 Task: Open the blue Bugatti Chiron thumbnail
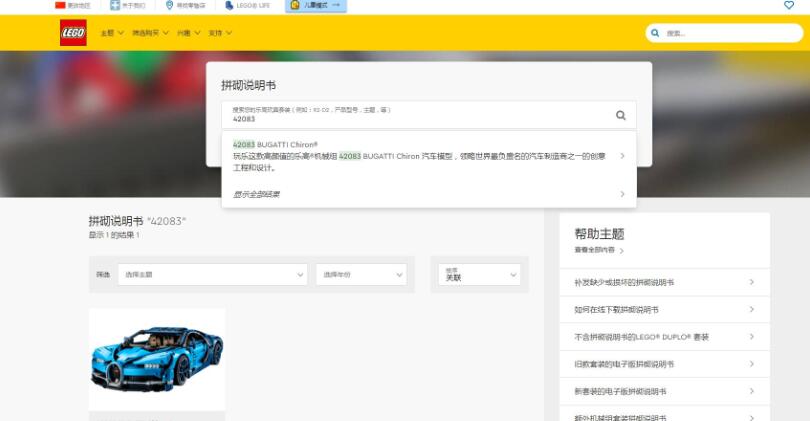pyautogui.click(x=157, y=360)
